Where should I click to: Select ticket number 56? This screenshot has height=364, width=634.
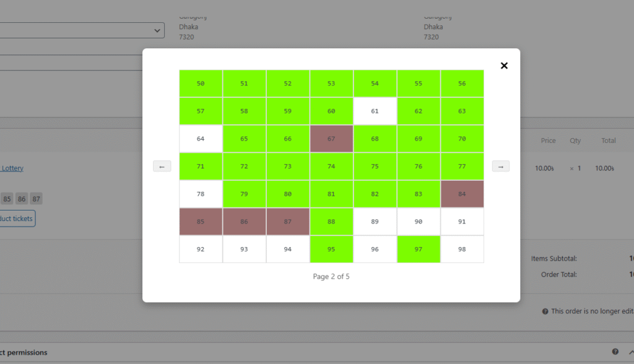pos(462,84)
